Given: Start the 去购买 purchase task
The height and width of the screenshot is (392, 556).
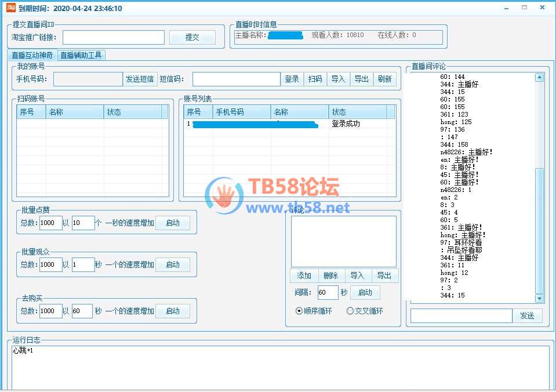Looking at the screenshot, I should coord(172,311).
